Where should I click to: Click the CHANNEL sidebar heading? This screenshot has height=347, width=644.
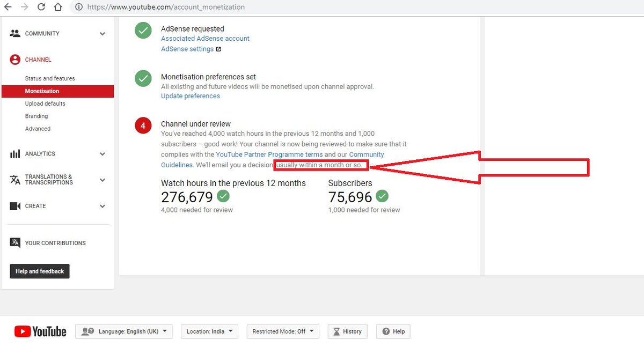click(38, 60)
